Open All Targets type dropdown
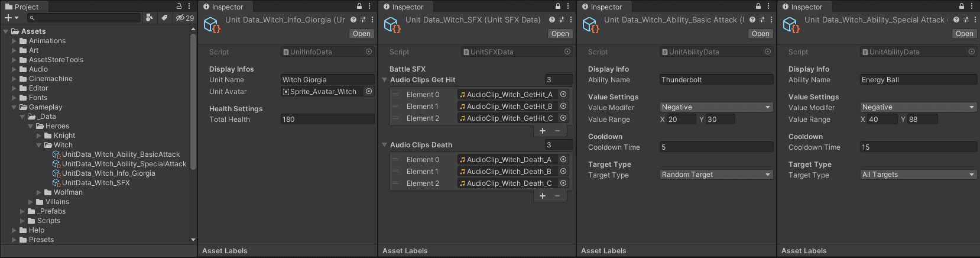The image size is (980, 258). (x=918, y=175)
